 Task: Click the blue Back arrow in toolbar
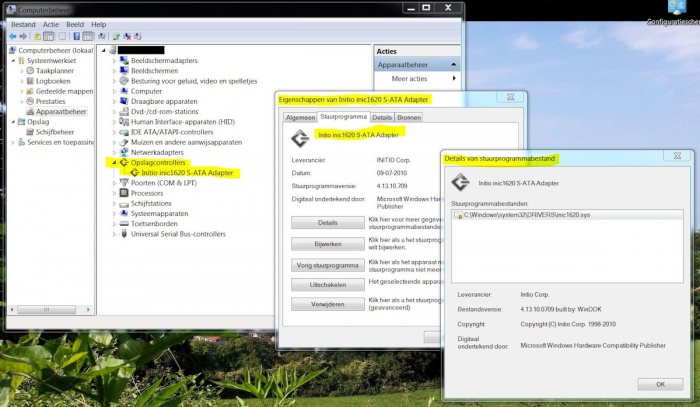(12, 37)
